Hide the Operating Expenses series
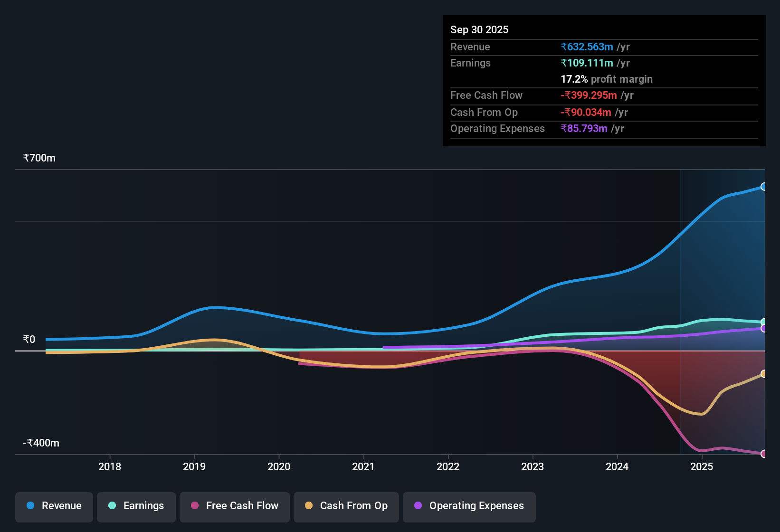Screen dimensions: 780x532 [469, 506]
